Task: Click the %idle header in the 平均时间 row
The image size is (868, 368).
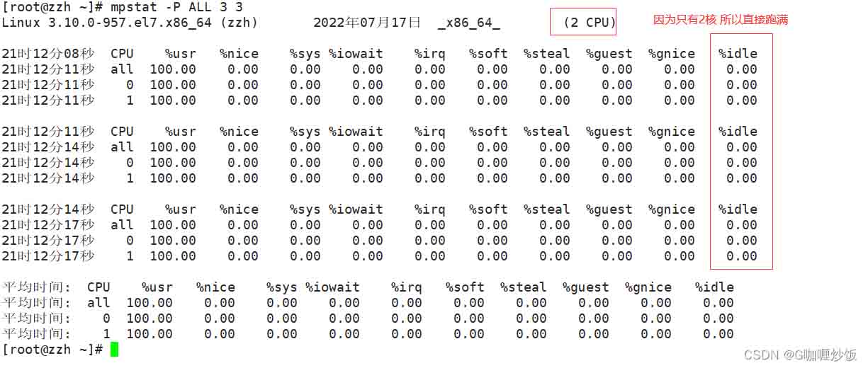Action: 714,287
